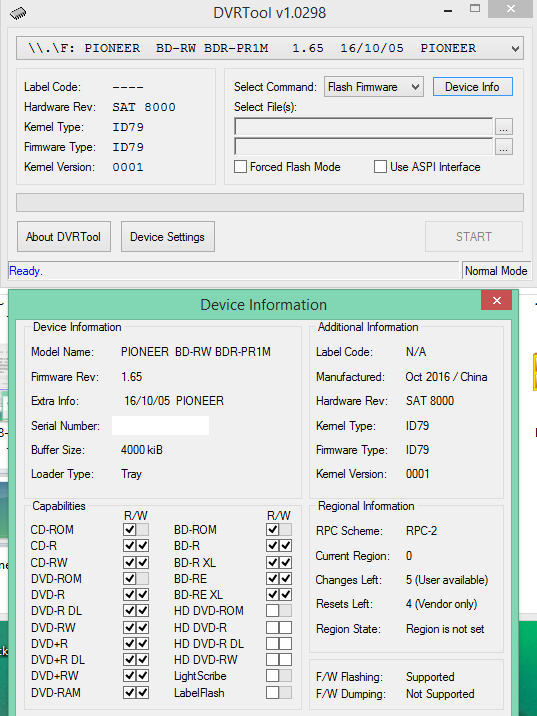Screen dimensions: 537x716
Task: Click the Device Information title bar
Action: tap(263, 305)
